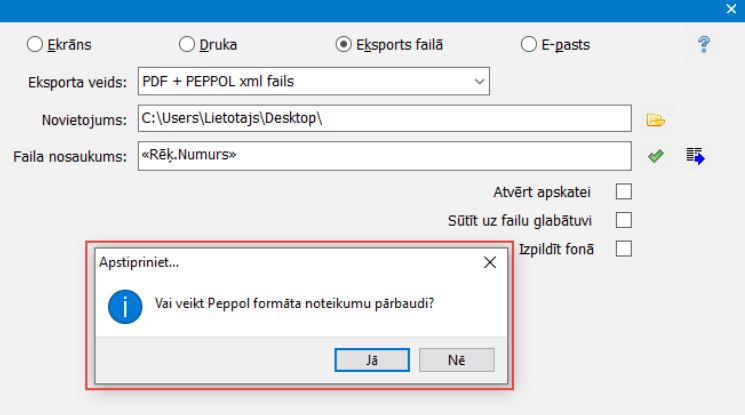Click the Faila nosaukums text field
Viewport: 745px width, 415px height.
tap(384, 156)
